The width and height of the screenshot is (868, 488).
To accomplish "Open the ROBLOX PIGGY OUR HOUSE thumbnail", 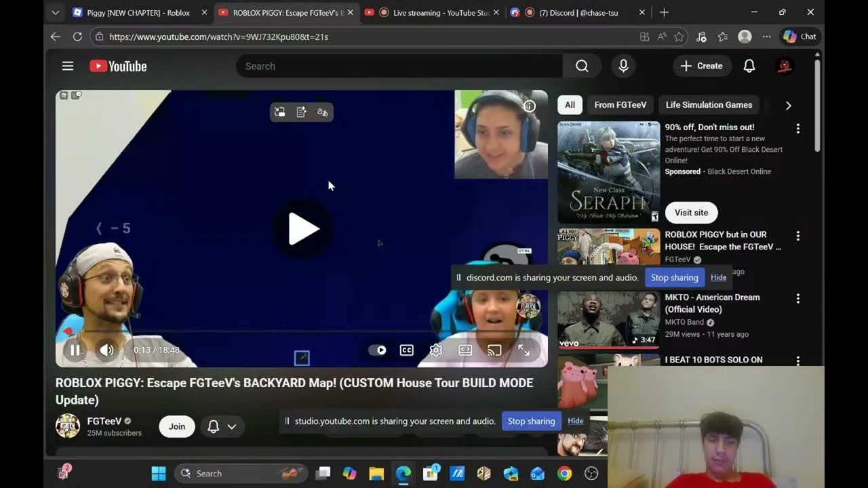I will tap(608, 247).
